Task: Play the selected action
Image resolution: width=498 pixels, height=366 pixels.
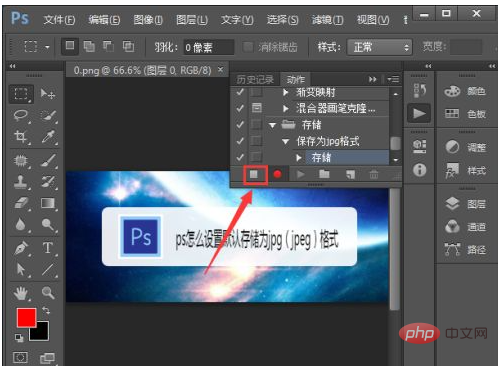Action: (x=300, y=174)
